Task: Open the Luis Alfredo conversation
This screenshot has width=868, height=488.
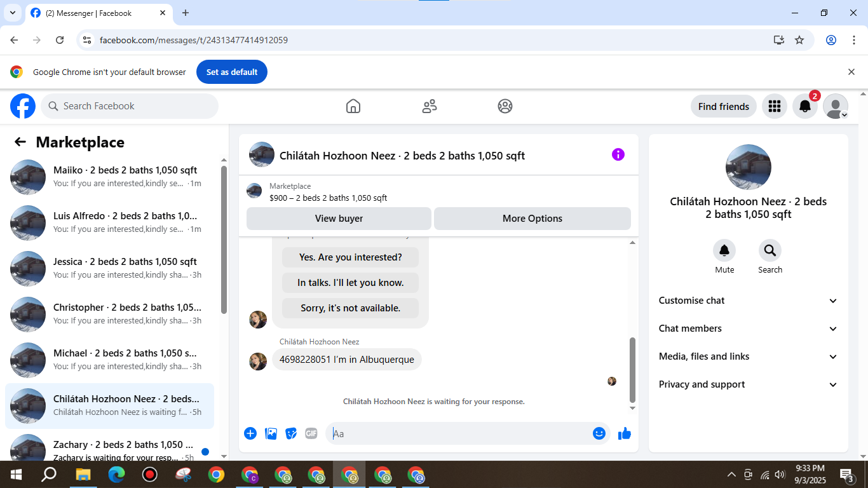Action: click(109, 222)
